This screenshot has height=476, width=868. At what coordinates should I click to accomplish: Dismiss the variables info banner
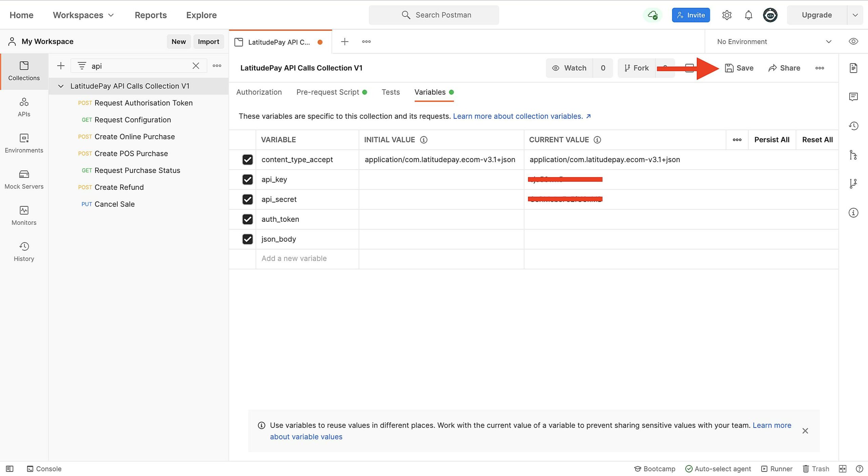pos(805,431)
